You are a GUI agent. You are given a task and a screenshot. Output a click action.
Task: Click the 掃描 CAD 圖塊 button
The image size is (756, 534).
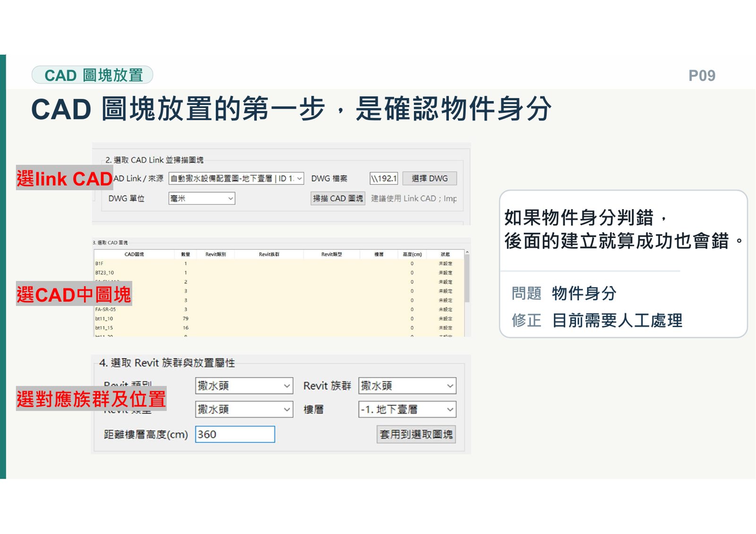click(x=338, y=198)
